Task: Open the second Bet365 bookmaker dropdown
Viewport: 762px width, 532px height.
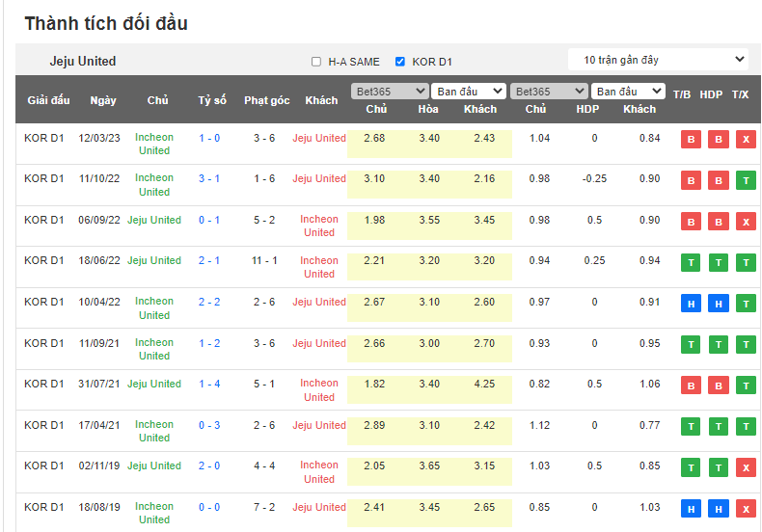Action: coord(549,92)
